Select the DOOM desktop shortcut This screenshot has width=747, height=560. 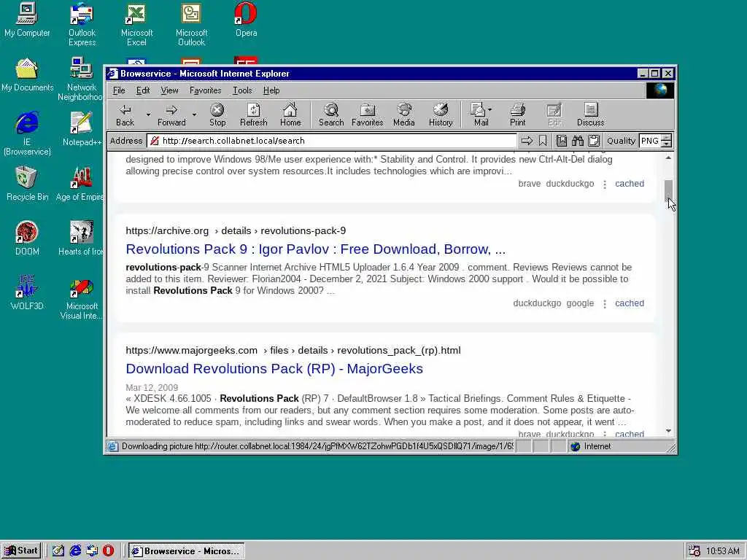tap(27, 238)
